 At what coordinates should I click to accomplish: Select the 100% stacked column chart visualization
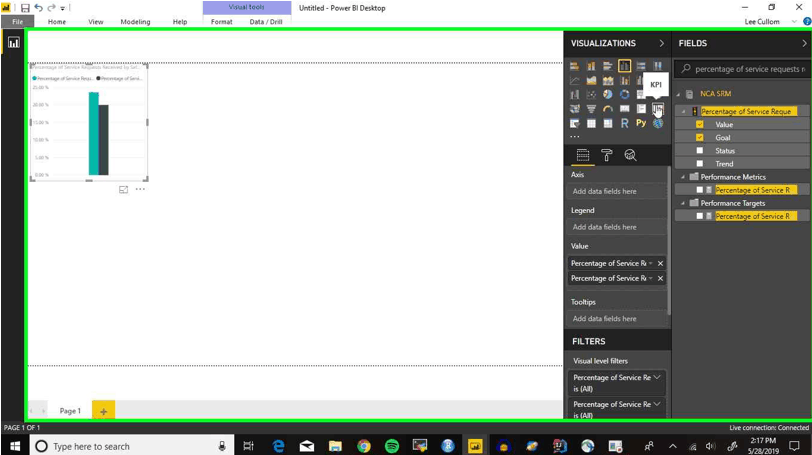coord(658,66)
